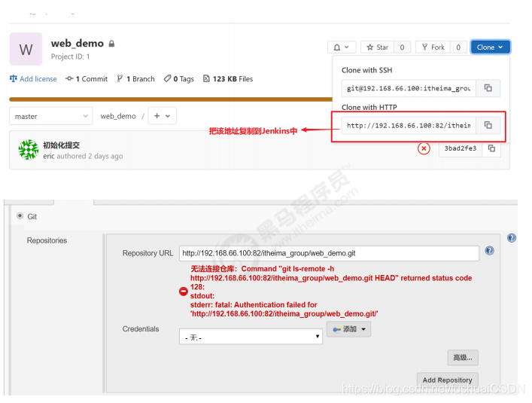Click the web_demo project title
The width and height of the screenshot is (532, 403).
78,44
